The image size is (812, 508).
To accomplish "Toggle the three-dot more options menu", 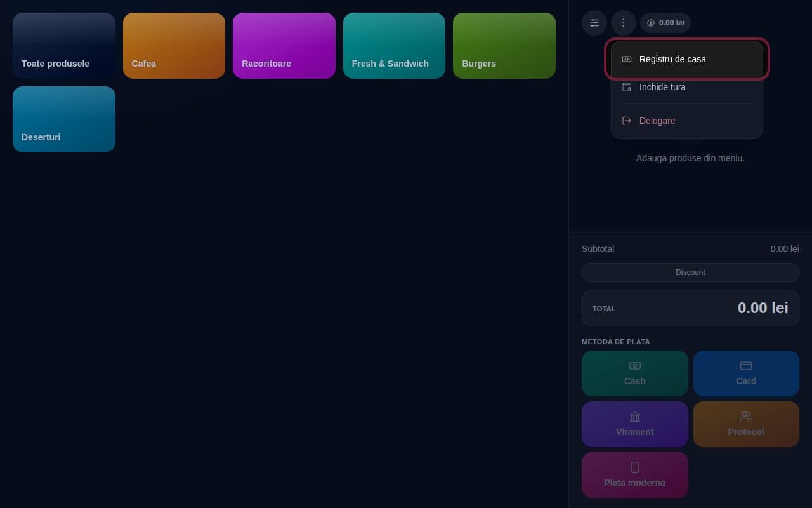I will [x=624, y=23].
